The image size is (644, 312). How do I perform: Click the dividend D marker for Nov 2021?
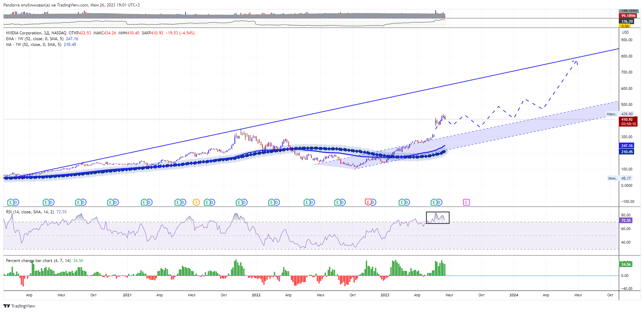click(x=245, y=202)
